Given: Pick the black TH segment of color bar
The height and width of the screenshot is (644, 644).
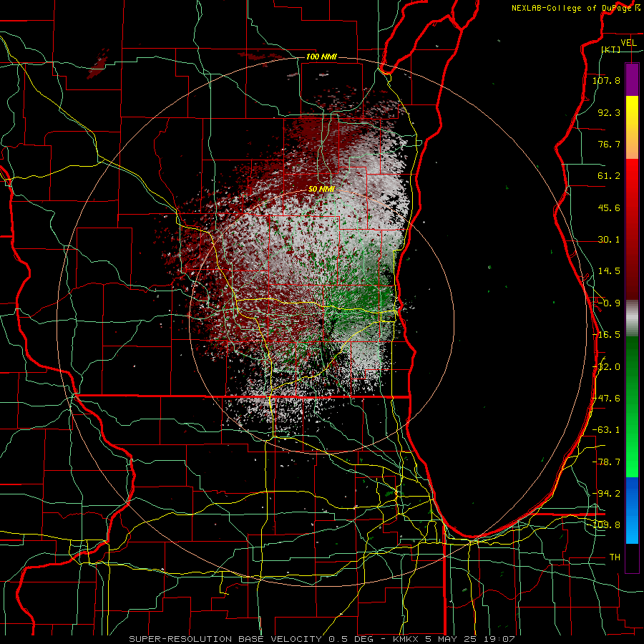Looking at the screenshot, I should pyautogui.click(x=632, y=557).
